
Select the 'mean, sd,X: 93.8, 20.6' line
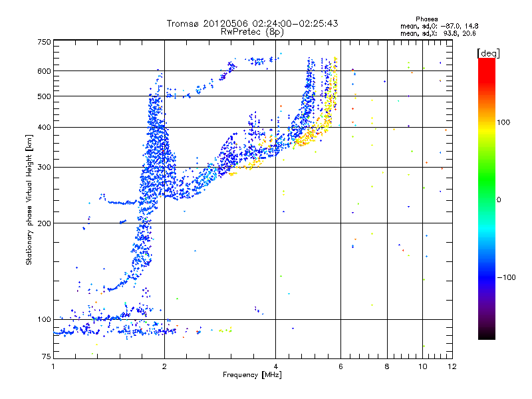point(438,33)
